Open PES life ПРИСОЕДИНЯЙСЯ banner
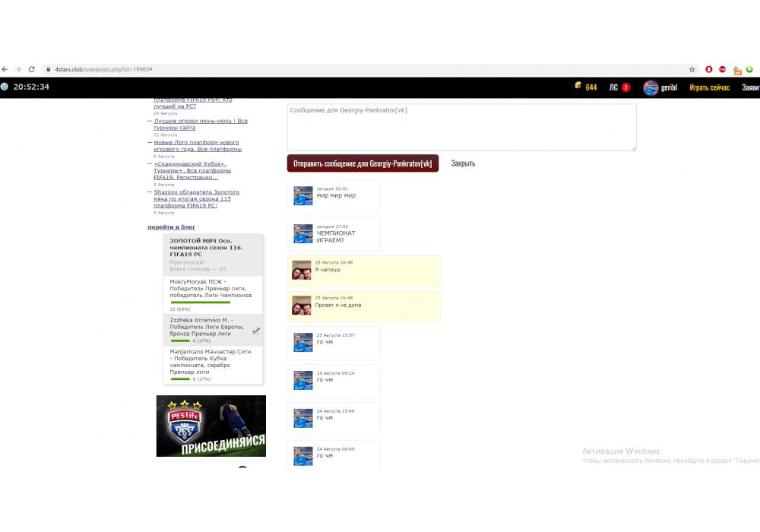The width and height of the screenshot is (760, 532). [211, 426]
